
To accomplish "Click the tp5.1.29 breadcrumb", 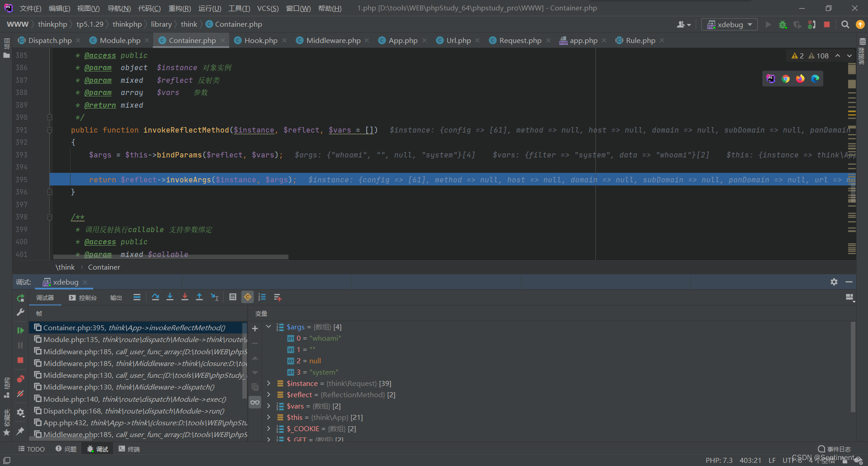I will (x=90, y=24).
